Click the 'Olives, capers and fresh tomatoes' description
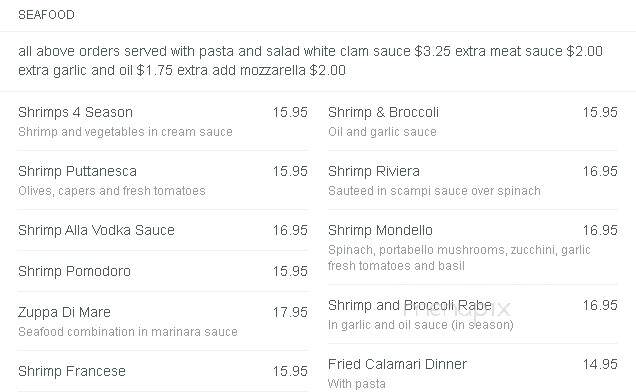636x392 pixels. coord(112,191)
